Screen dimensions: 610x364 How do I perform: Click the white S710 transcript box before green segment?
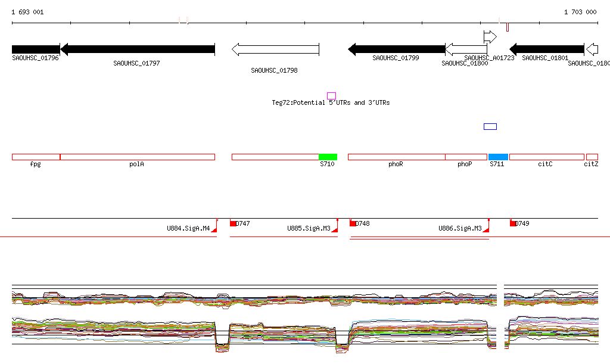pos(275,157)
